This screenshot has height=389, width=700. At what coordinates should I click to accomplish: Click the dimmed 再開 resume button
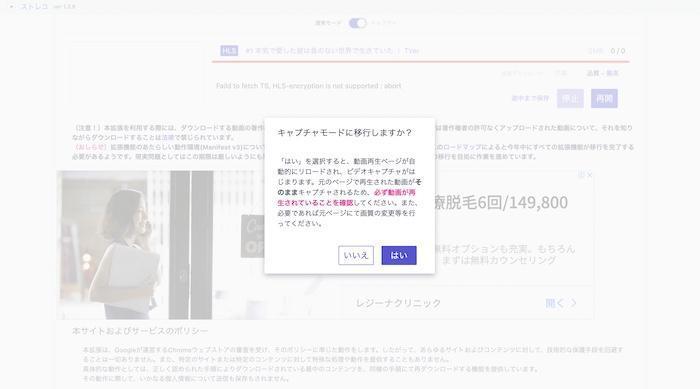click(604, 98)
